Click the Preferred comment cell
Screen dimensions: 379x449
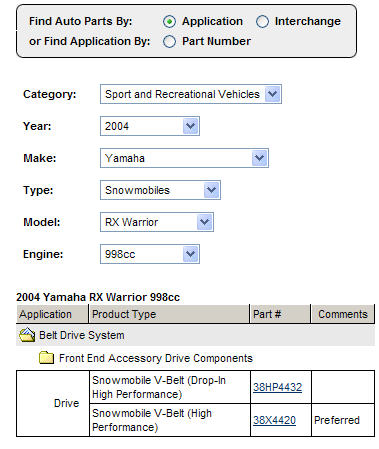[343, 420]
